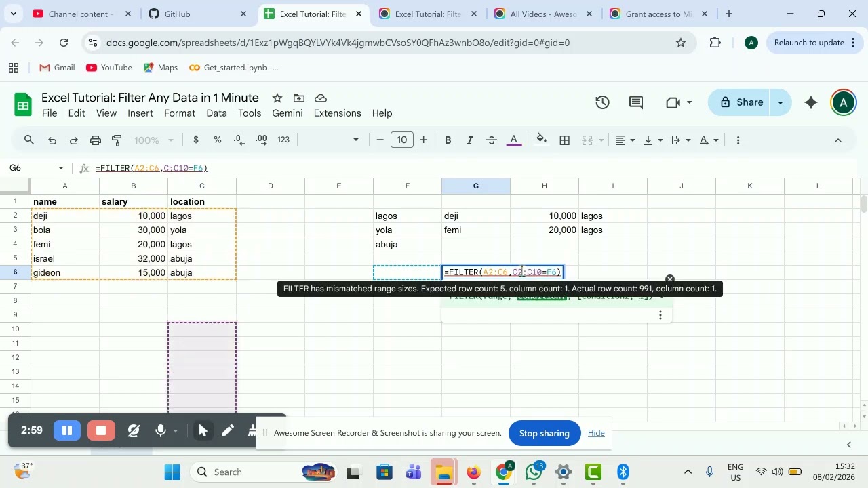Open horizontal align dropdown
868x488 pixels.
point(625,140)
